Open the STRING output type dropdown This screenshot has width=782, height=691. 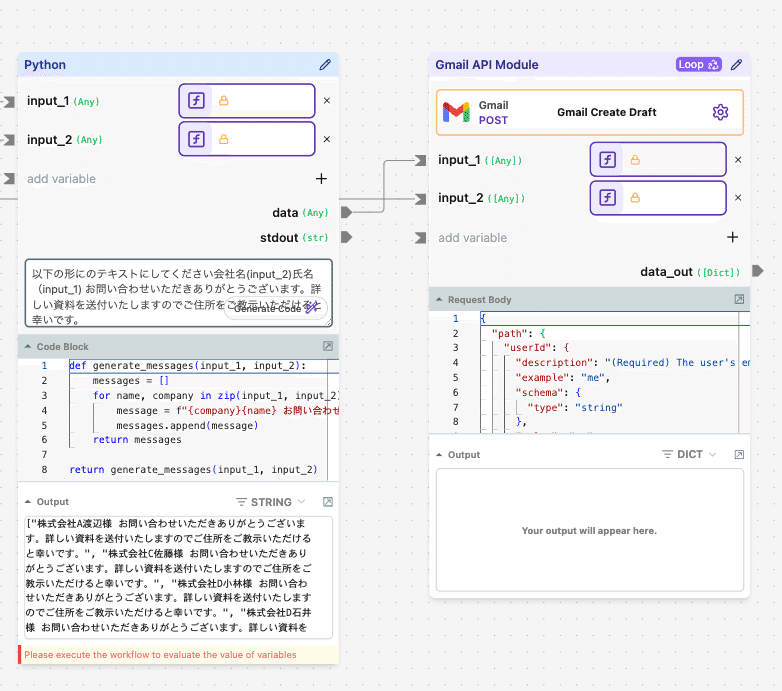pyautogui.click(x=270, y=502)
